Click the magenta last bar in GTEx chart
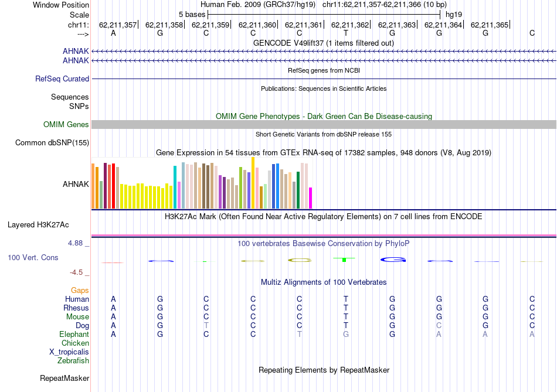Viewport: 557px width, 392px height. tap(311, 198)
